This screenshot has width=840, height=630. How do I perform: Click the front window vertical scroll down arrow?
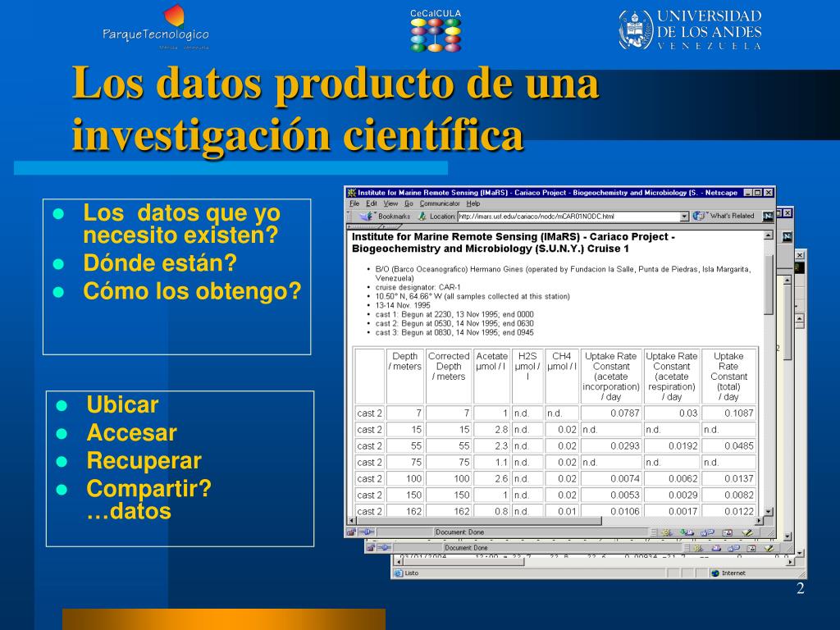coord(768,512)
